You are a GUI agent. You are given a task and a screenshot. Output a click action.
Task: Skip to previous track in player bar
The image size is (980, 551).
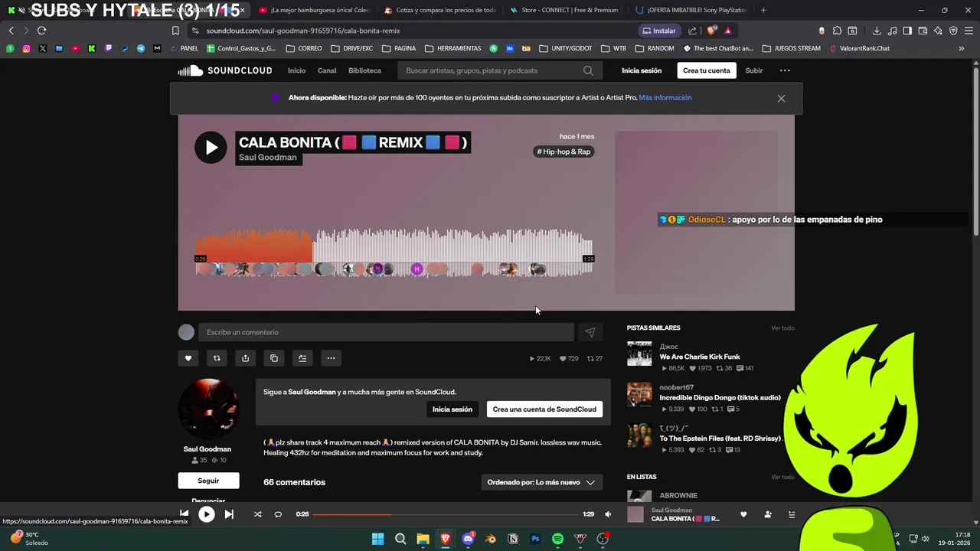[x=184, y=514]
